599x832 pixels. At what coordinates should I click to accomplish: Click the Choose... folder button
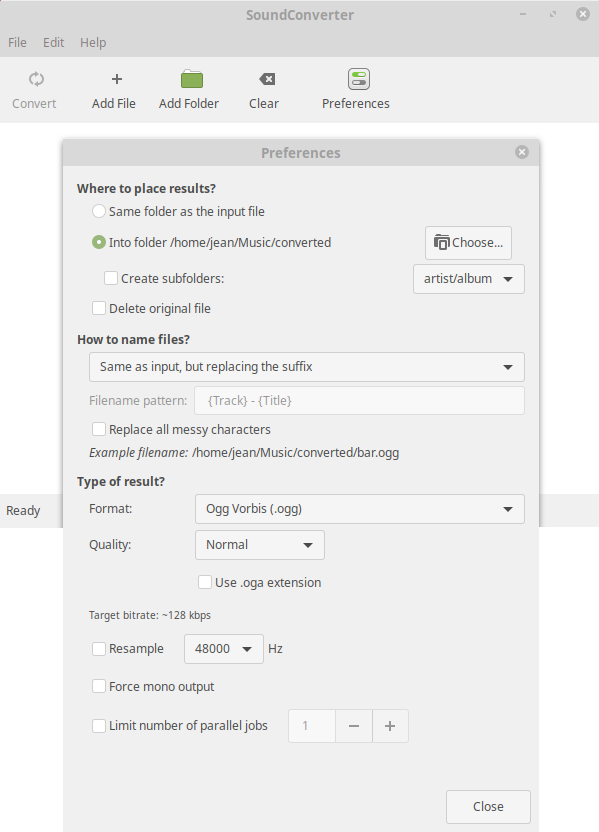pyautogui.click(x=468, y=243)
